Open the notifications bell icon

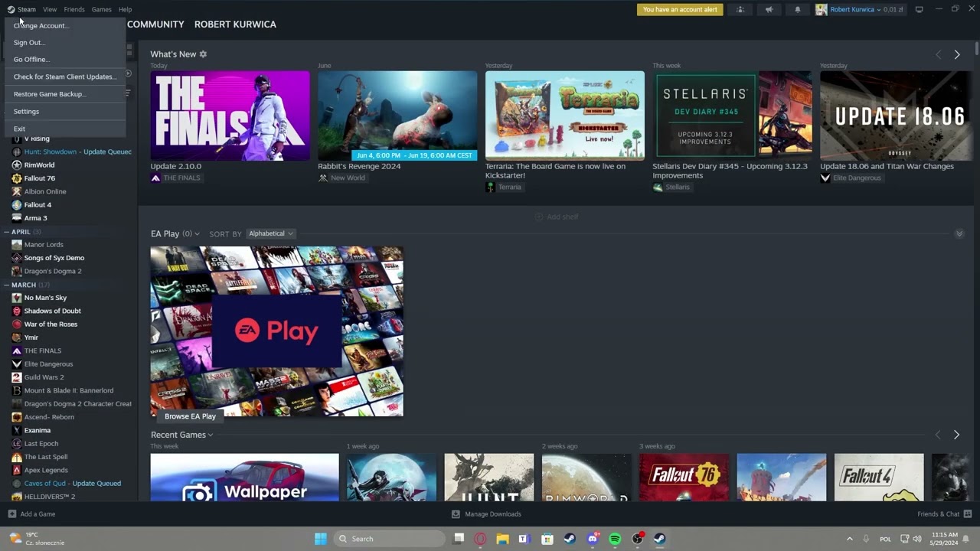click(x=797, y=9)
